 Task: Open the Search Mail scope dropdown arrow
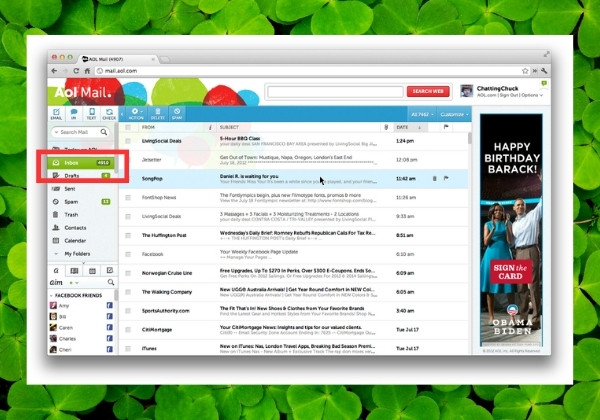click(x=57, y=132)
